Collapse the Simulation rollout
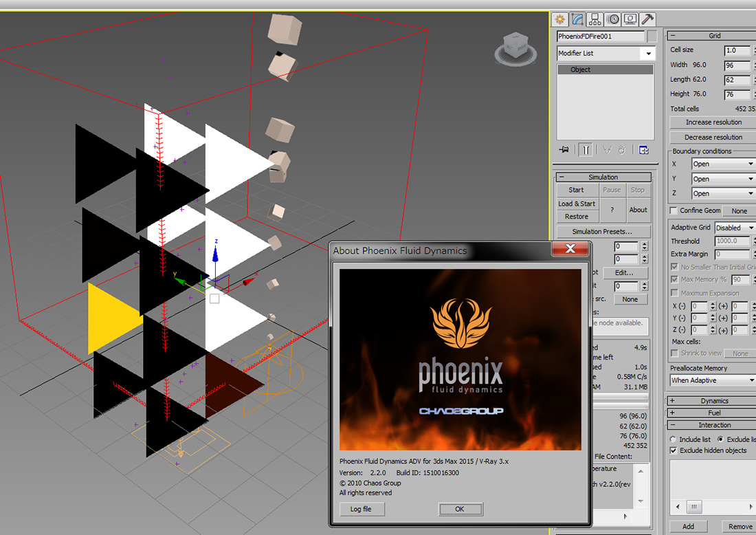 (x=603, y=177)
